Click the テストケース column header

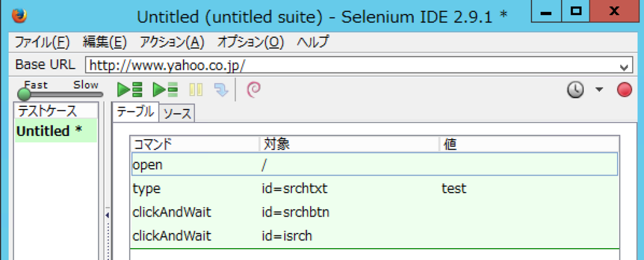56,111
